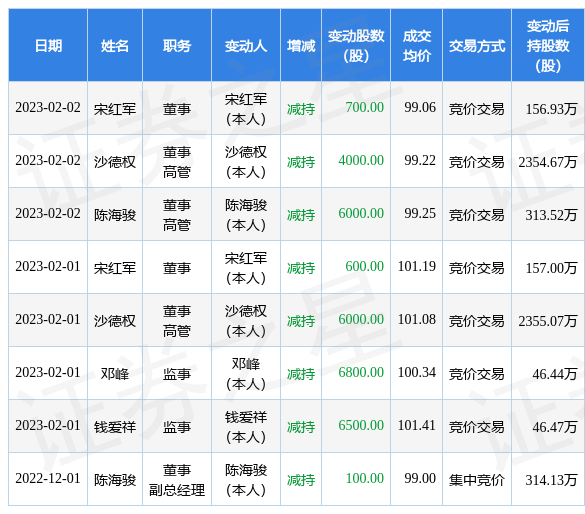Screen dimensions: 585x514
Task: Click the 职务 column header
Action: (177, 46)
